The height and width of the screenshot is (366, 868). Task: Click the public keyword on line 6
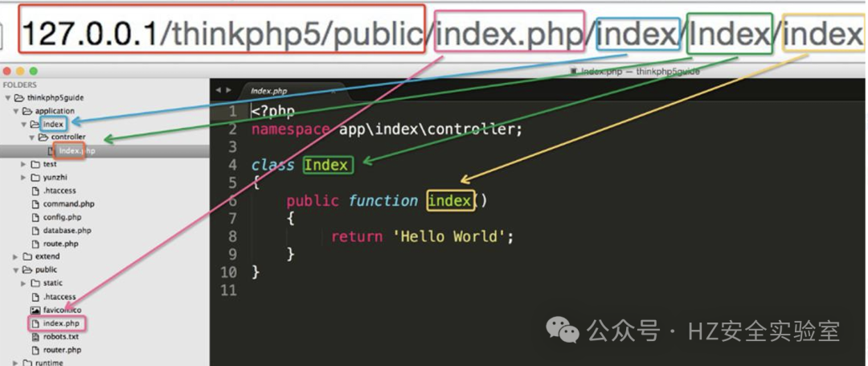(x=313, y=200)
